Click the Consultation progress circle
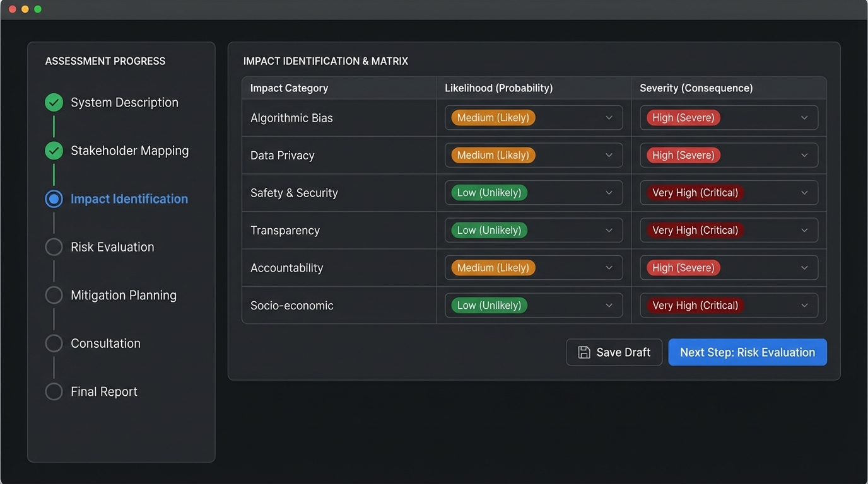The image size is (868, 484). pyautogui.click(x=54, y=343)
